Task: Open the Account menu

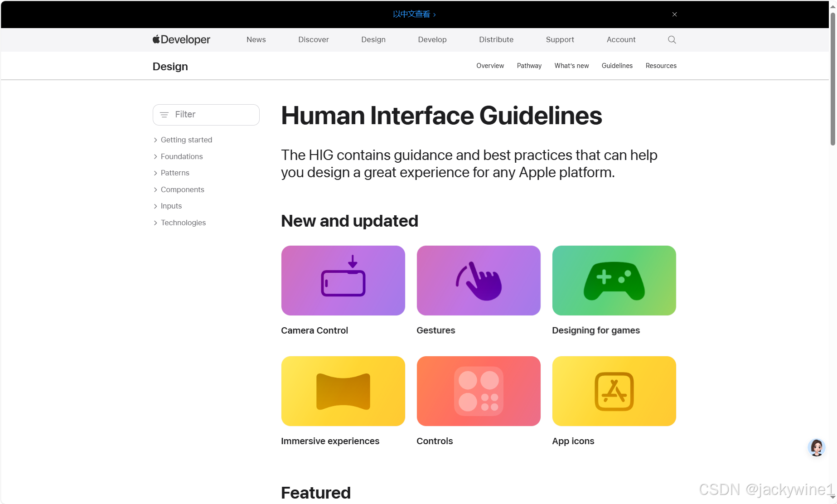Action: pyautogui.click(x=621, y=39)
